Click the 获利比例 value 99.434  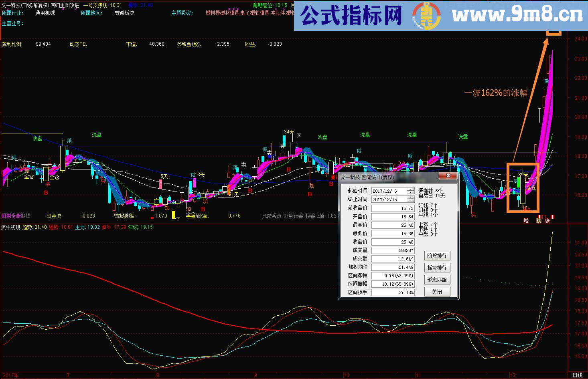pos(43,44)
